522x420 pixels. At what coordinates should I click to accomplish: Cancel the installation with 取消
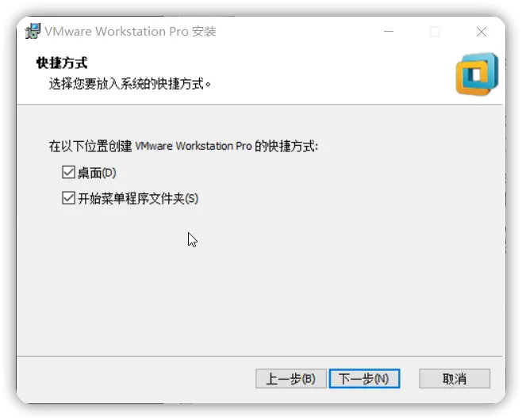click(455, 379)
